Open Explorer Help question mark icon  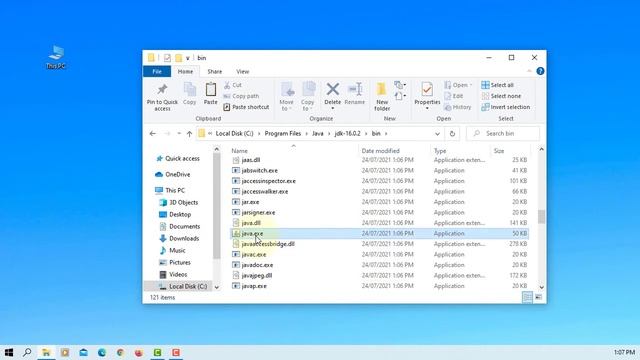click(x=540, y=71)
